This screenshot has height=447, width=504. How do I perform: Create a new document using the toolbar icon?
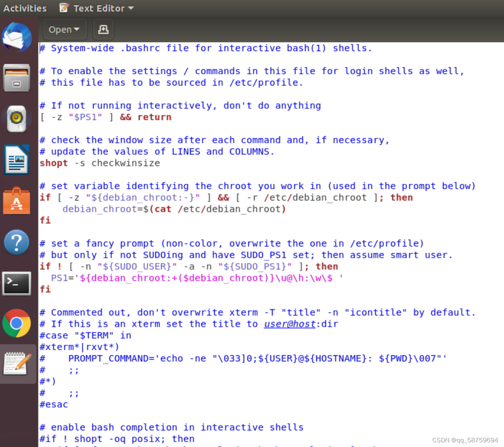coord(103,29)
